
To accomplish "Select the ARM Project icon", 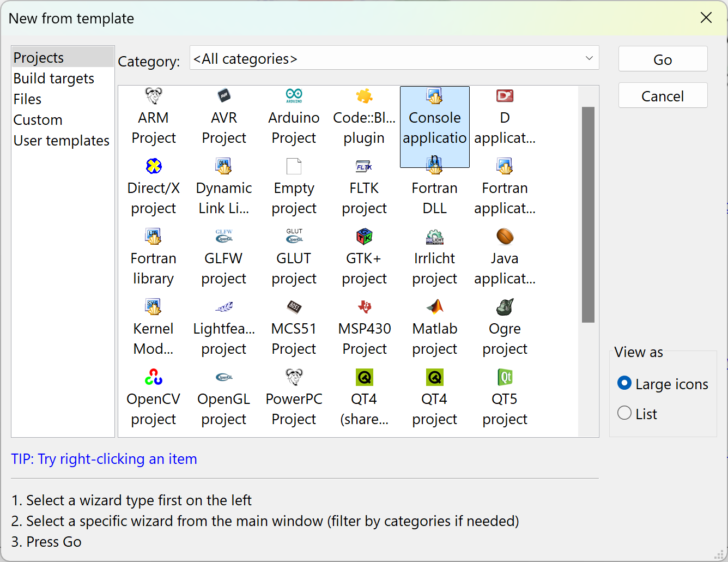I will click(153, 96).
